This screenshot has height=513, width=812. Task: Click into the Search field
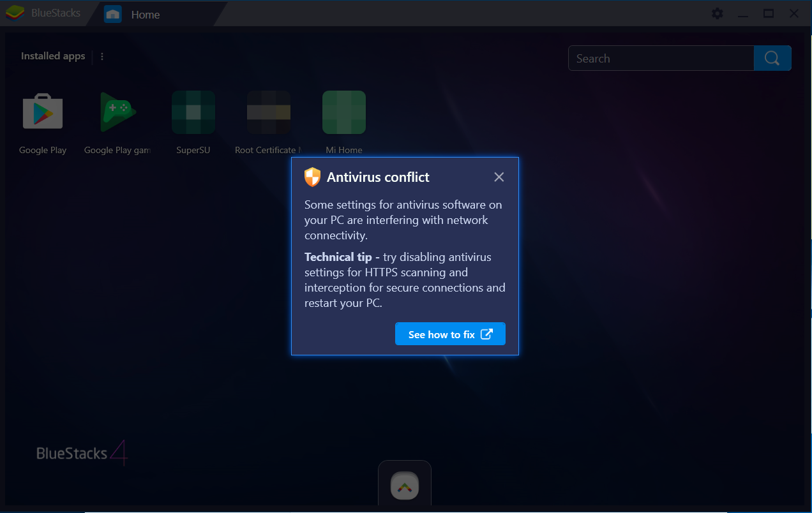tap(661, 58)
